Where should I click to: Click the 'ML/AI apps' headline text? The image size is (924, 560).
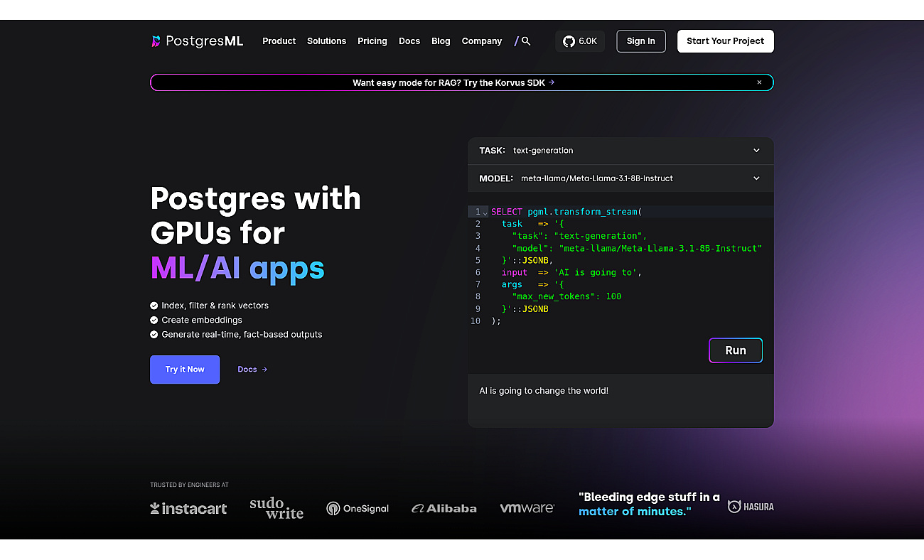pos(237,269)
